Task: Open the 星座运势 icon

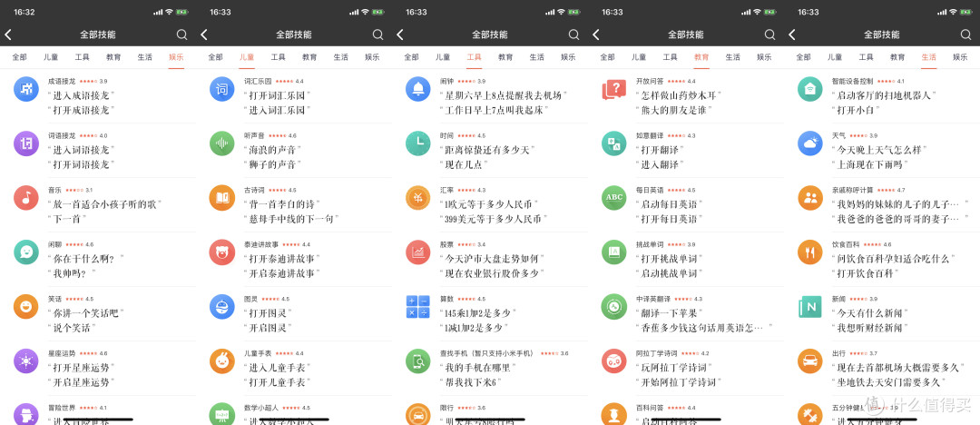Action: (26, 361)
